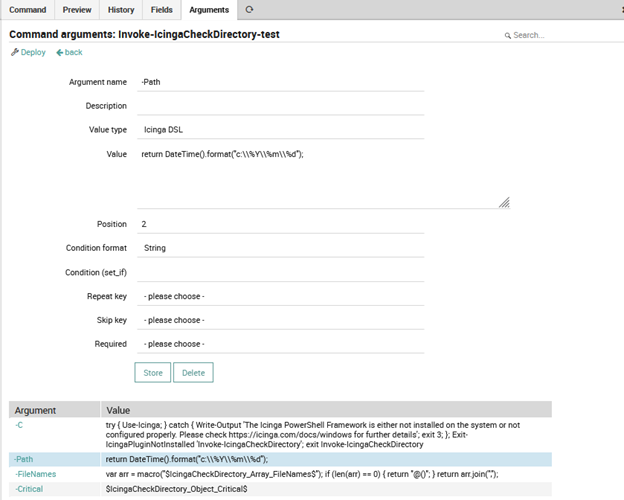Select the Arguments tab

209,10
